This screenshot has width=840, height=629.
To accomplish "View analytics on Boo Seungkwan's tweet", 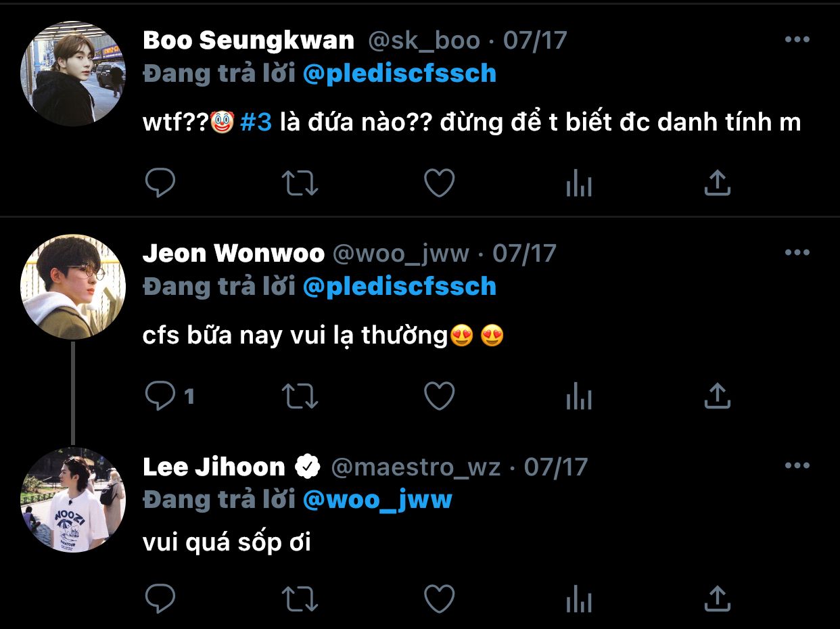I will pos(579,183).
